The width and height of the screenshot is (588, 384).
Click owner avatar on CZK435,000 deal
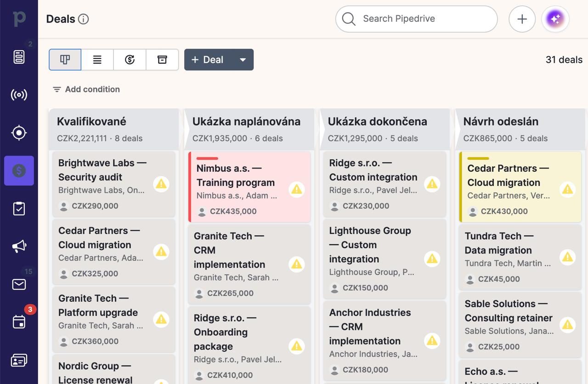[202, 212]
